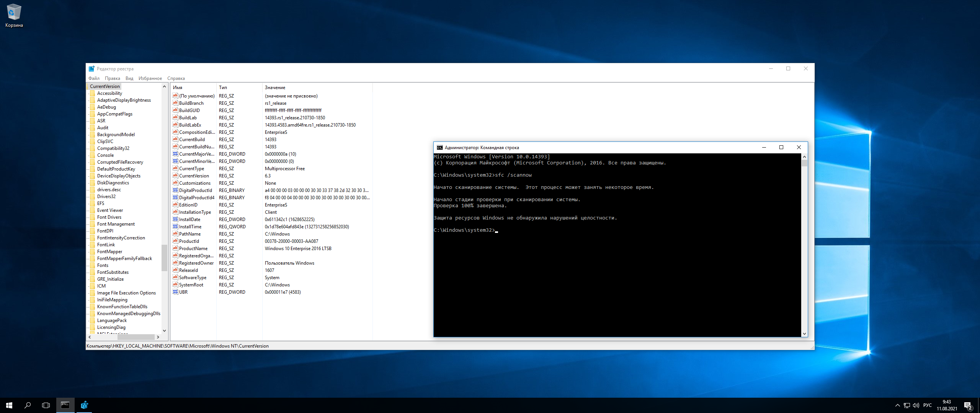The height and width of the screenshot is (413, 980).
Task: Click the Command Prompt title bar icon
Action: [x=440, y=148]
